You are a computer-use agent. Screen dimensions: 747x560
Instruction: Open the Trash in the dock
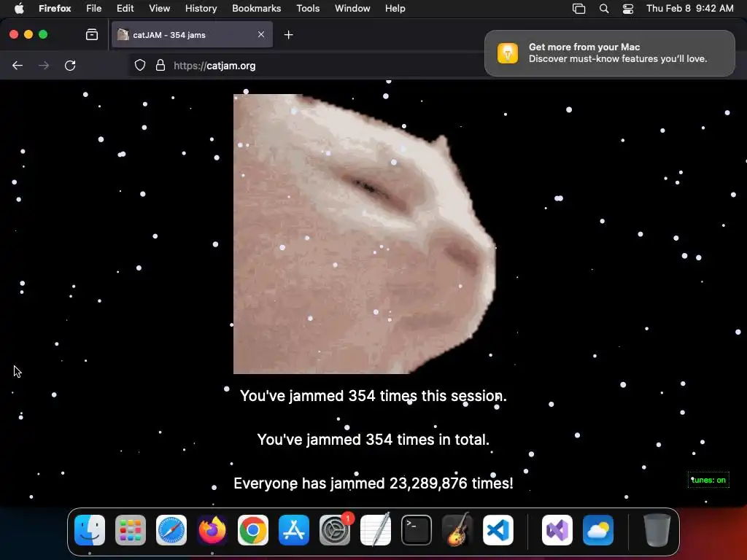click(657, 530)
